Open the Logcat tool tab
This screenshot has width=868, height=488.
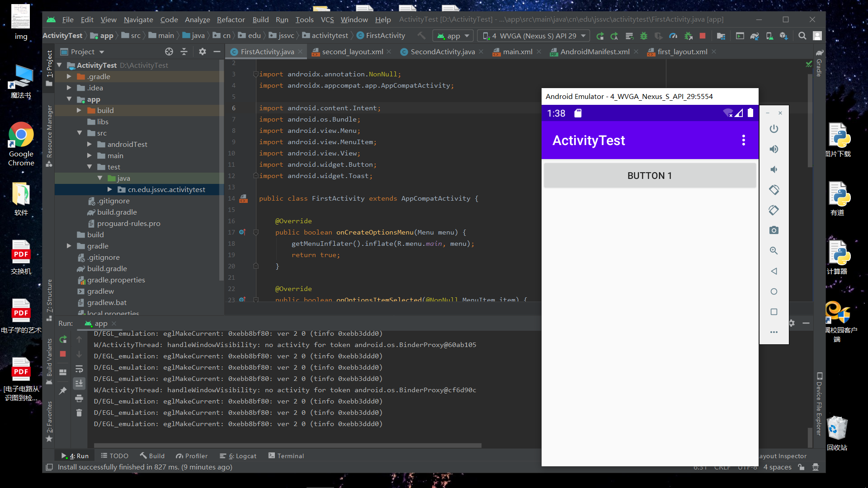pos(238,456)
